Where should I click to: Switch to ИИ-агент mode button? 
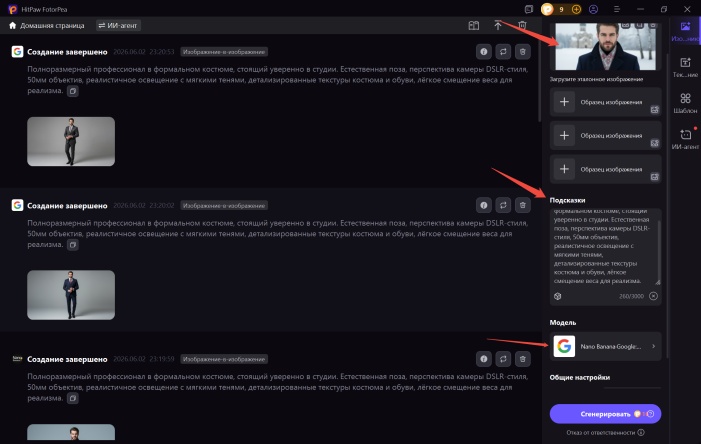[x=118, y=25]
